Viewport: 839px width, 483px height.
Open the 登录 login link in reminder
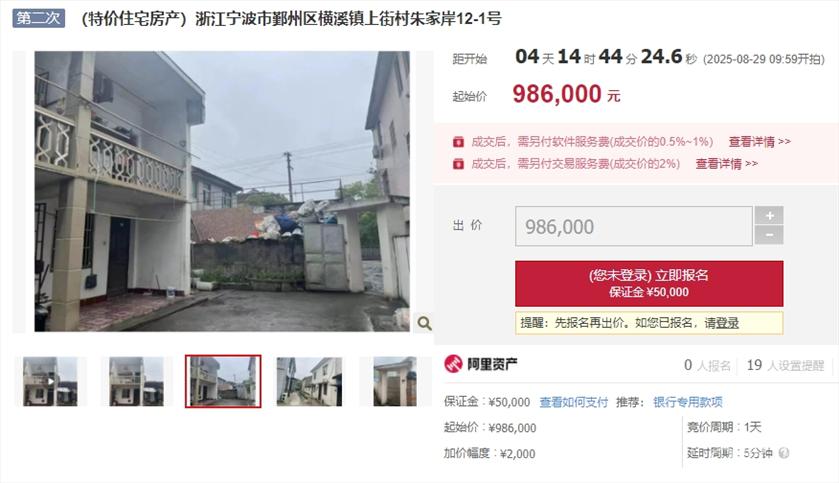coord(727,323)
